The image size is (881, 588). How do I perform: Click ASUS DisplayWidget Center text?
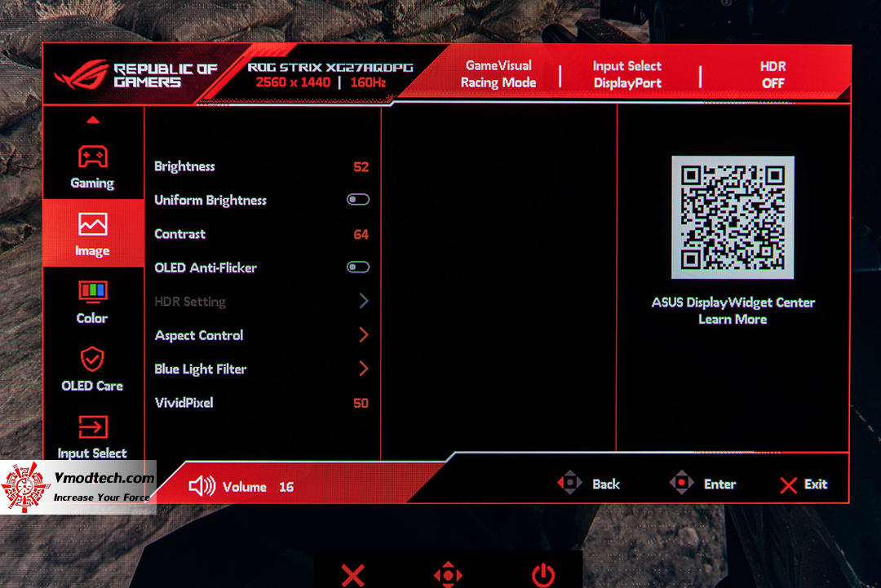click(733, 303)
